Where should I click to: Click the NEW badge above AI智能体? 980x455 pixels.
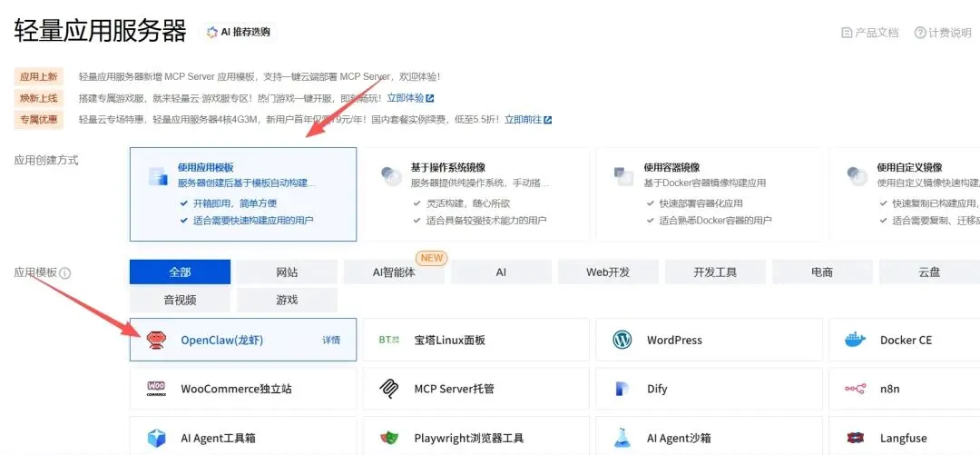pos(431,257)
